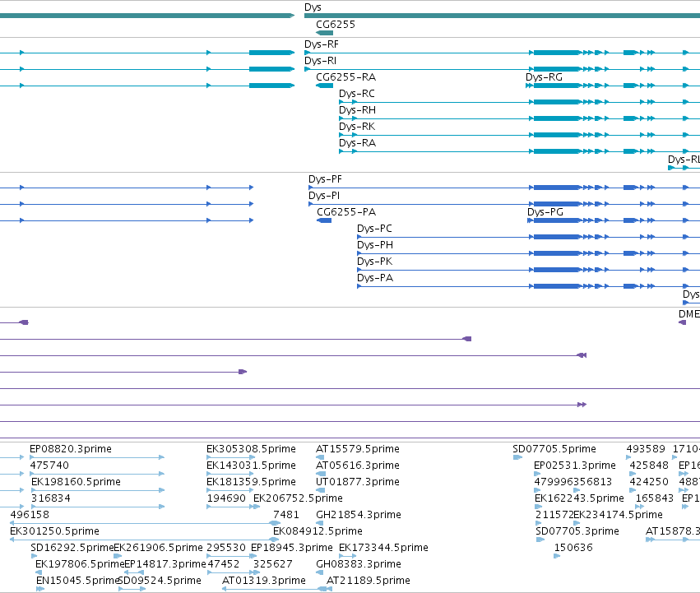
Task: Click EST EK162243.5prime
Action: click(x=579, y=498)
